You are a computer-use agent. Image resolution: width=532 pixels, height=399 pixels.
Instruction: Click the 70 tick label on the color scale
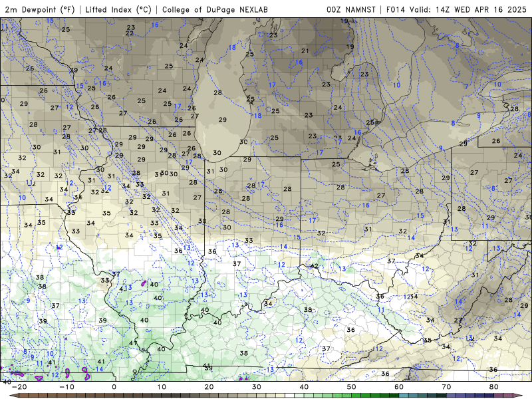pos(446,387)
